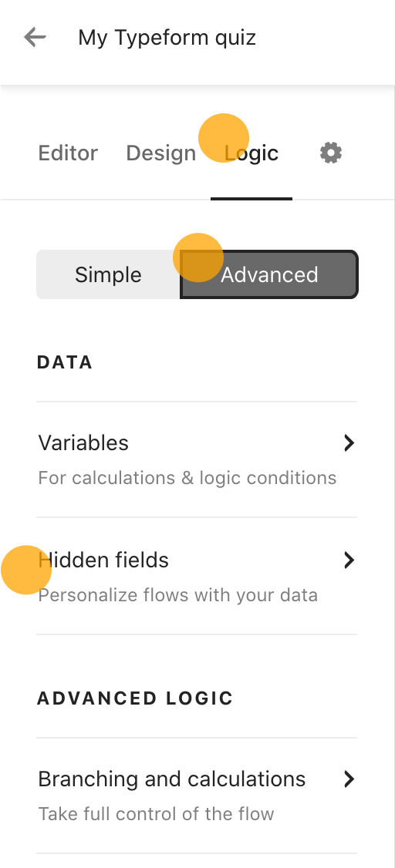This screenshot has height=868, width=395.
Task: Expand Variables using its chevron arrow
Action: click(x=349, y=442)
